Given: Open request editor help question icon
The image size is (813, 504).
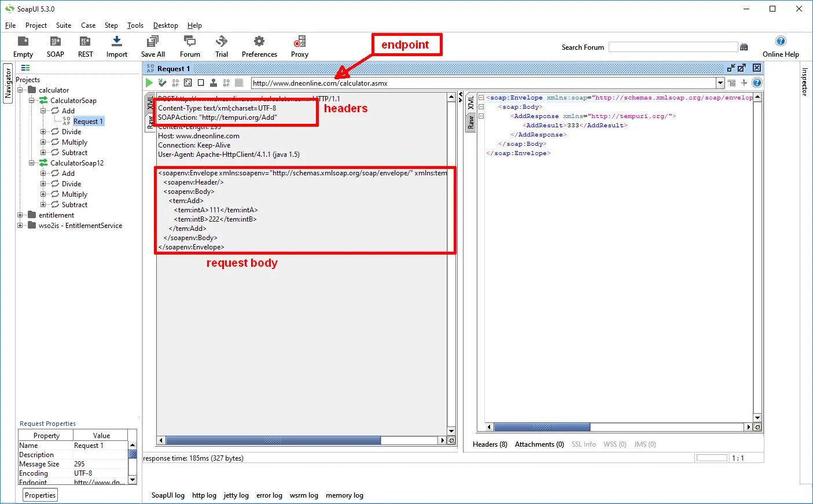Looking at the screenshot, I should (x=757, y=83).
